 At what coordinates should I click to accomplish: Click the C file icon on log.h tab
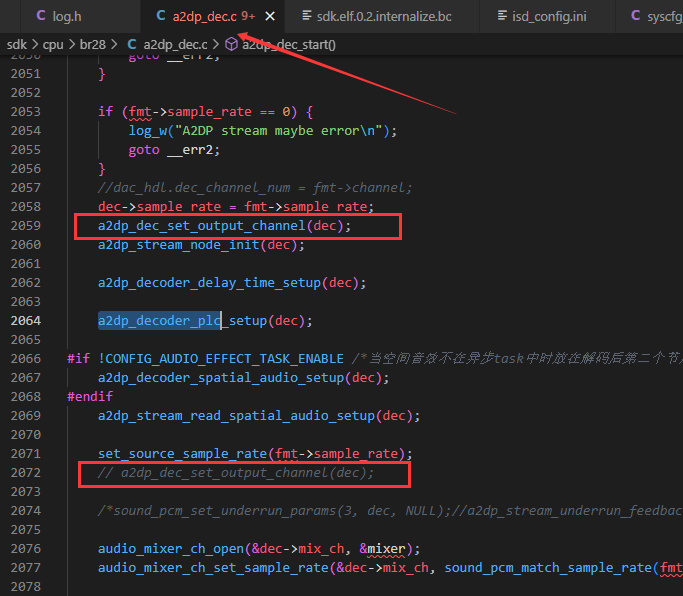coord(41,16)
